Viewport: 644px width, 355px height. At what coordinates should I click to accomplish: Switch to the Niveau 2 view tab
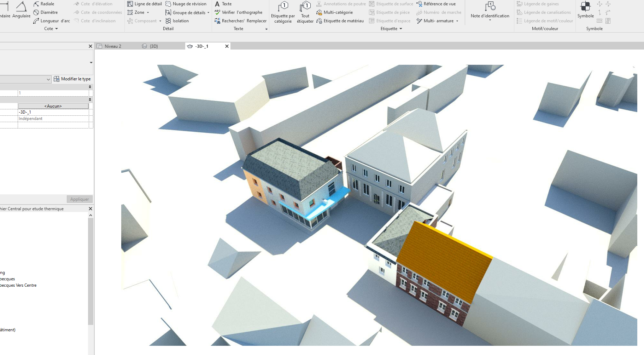click(112, 46)
